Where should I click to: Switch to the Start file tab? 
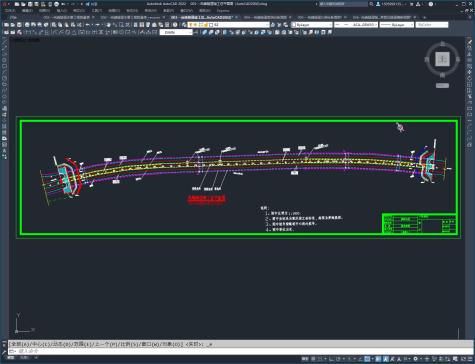pyautogui.click(x=13, y=17)
